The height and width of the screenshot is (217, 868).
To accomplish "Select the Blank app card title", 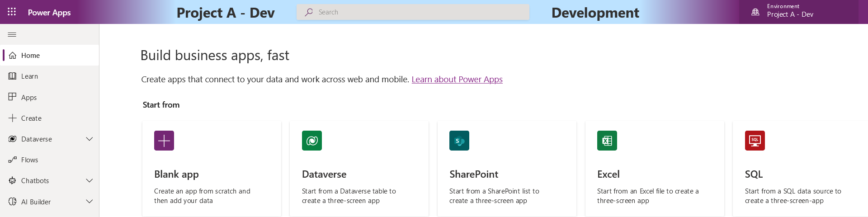I will [176, 175].
